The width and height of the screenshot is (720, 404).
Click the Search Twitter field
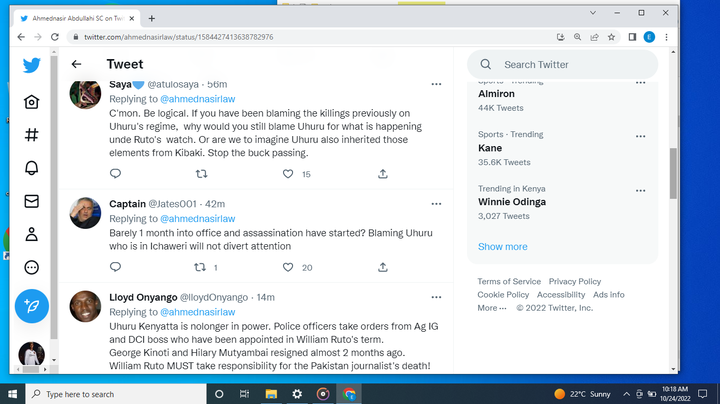click(562, 65)
